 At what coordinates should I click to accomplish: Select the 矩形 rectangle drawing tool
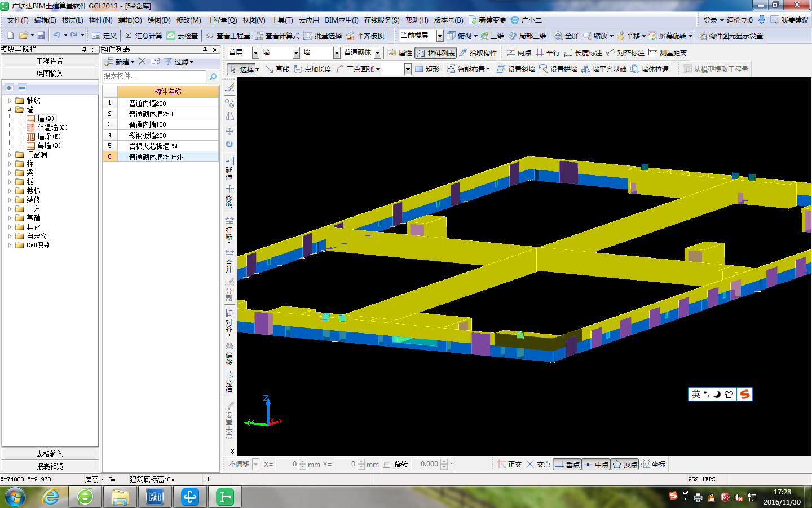pyautogui.click(x=427, y=69)
